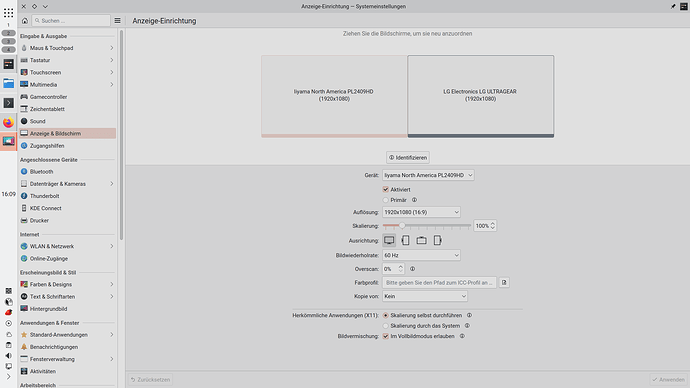Image resolution: width=690 pixels, height=388 pixels.
Task: Increase the Overscan value spinbox
Action: click(400, 267)
